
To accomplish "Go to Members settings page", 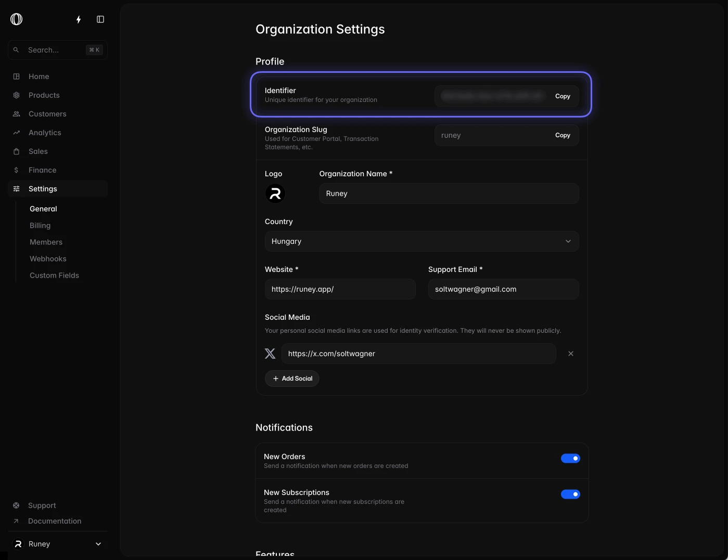I will coord(46,242).
